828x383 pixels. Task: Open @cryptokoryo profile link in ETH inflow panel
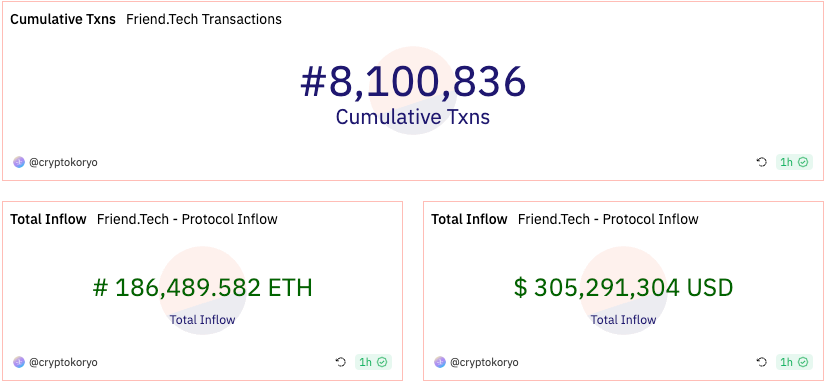63,362
